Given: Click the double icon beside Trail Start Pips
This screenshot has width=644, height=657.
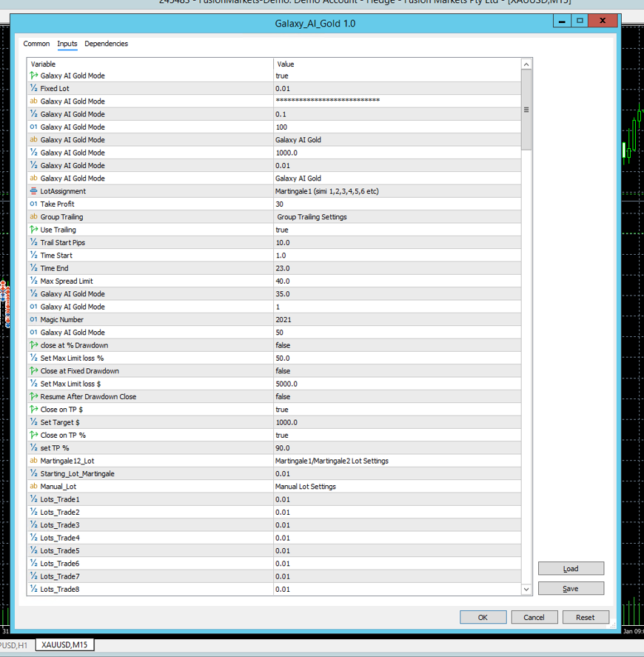Looking at the screenshot, I should (x=34, y=243).
